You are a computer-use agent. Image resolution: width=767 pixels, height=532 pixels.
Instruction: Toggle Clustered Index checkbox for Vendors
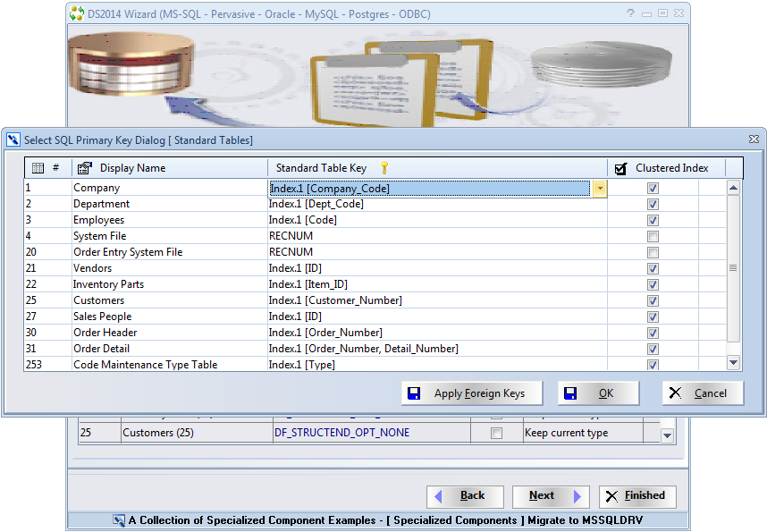click(653, 269)
